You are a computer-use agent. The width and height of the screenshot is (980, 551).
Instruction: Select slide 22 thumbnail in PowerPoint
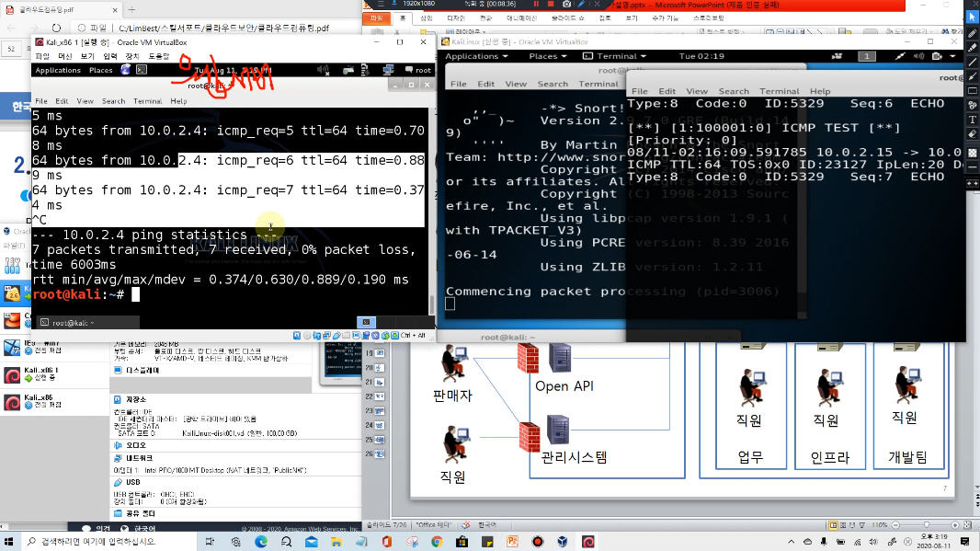pos(380,396)
